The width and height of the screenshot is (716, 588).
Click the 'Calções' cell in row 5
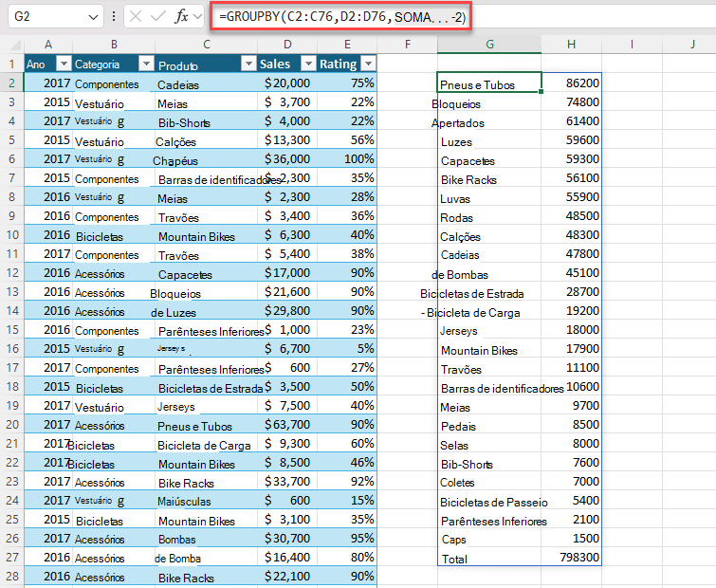(x=207, y=139)
